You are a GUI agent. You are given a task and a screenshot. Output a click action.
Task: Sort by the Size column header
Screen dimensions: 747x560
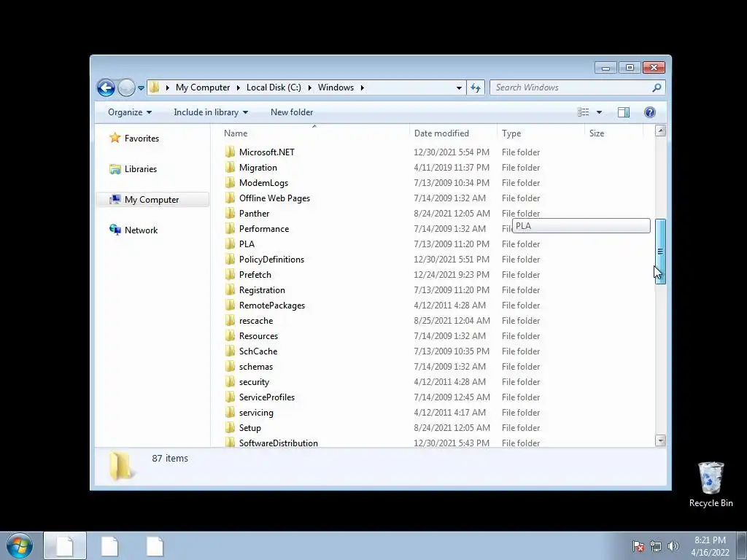click(614, 133)
